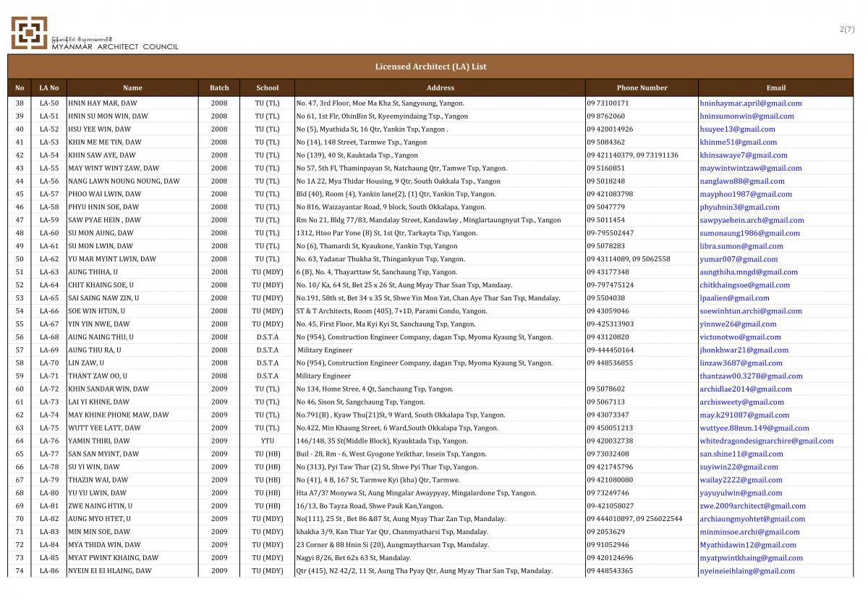Select name cell 'THANT ZAW OO, U'
The image size is (868, 600).
pos(133,376)
